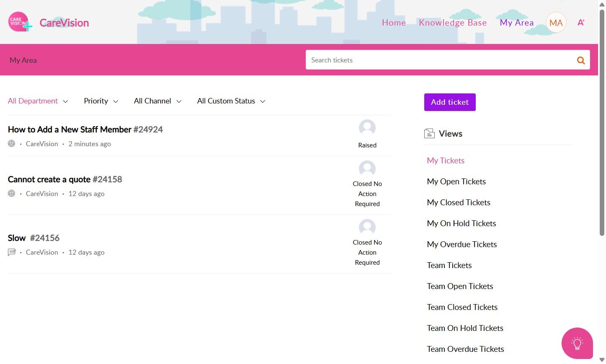606x364 pixels.
Task: Open ticket How to Add a New Staff Member
Action: coord(85,129)
